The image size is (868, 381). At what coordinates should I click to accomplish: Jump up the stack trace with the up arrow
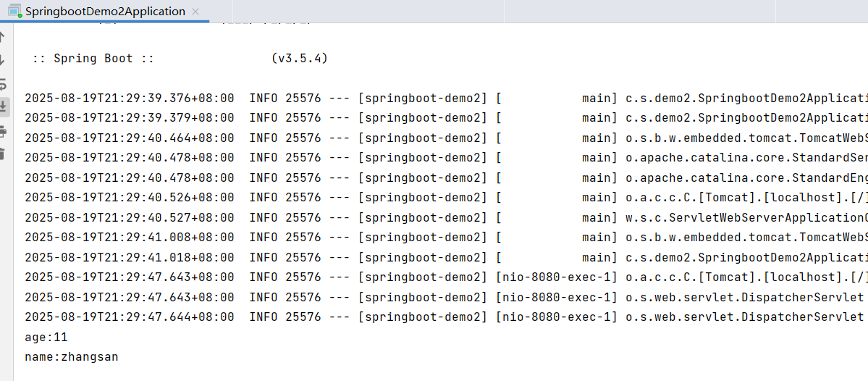pyautogui.click(x=1, y=38)
